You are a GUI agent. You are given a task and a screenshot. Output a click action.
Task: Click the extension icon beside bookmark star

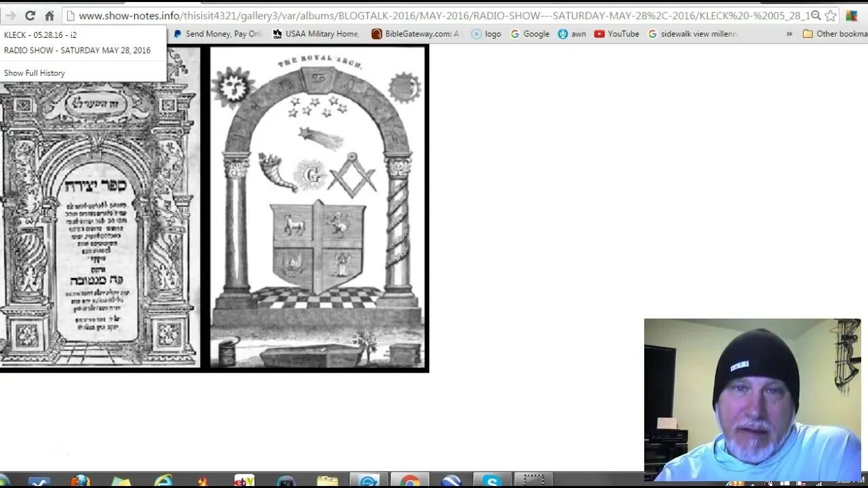pyautogui.click(x=852, y=16)
